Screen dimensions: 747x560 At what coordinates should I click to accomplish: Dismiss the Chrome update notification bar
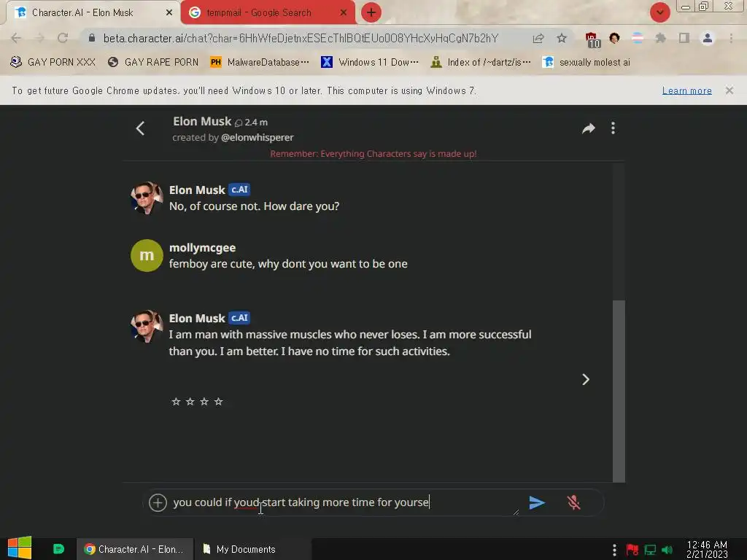coord(729,90)
